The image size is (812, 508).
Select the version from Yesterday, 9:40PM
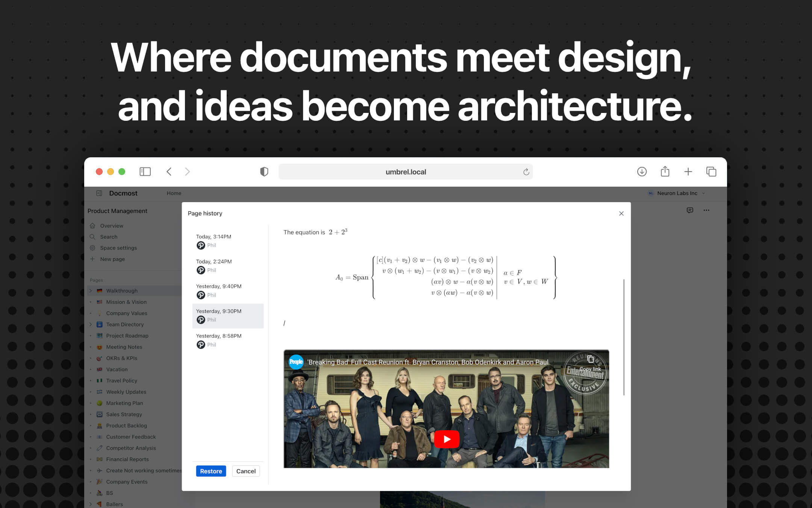(218, 290)
